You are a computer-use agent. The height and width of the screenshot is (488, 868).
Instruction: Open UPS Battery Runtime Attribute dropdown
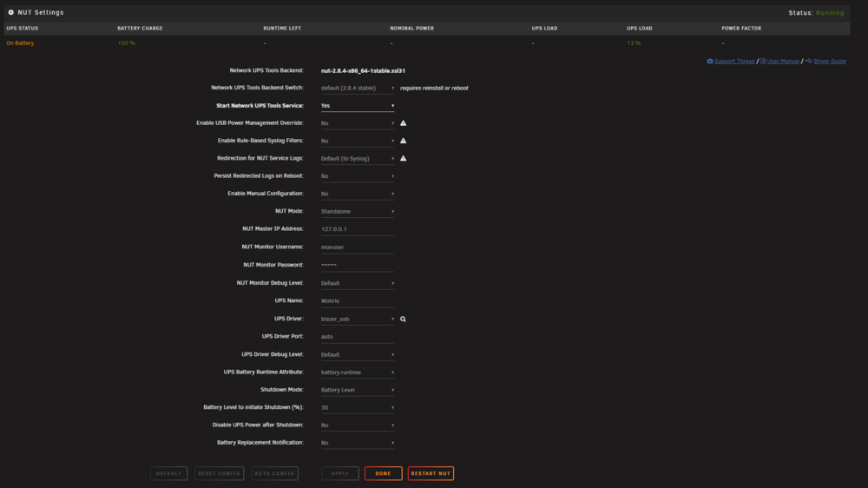(358, 373)
